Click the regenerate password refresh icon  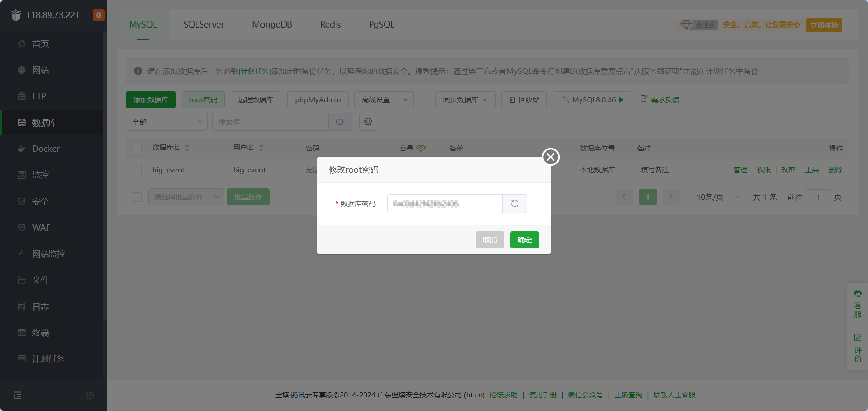pos(514,204)
